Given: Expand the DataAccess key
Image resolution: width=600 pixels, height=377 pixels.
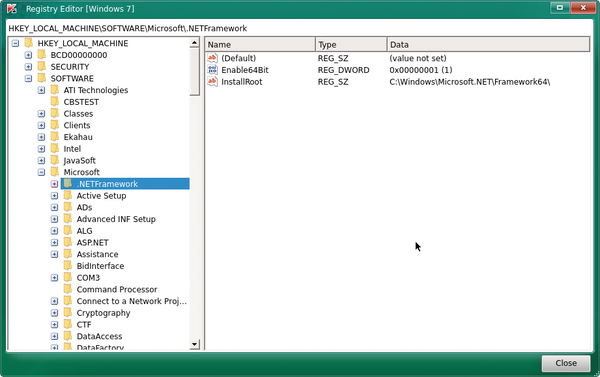Looking at the screenshot, I should pos(54,336).
